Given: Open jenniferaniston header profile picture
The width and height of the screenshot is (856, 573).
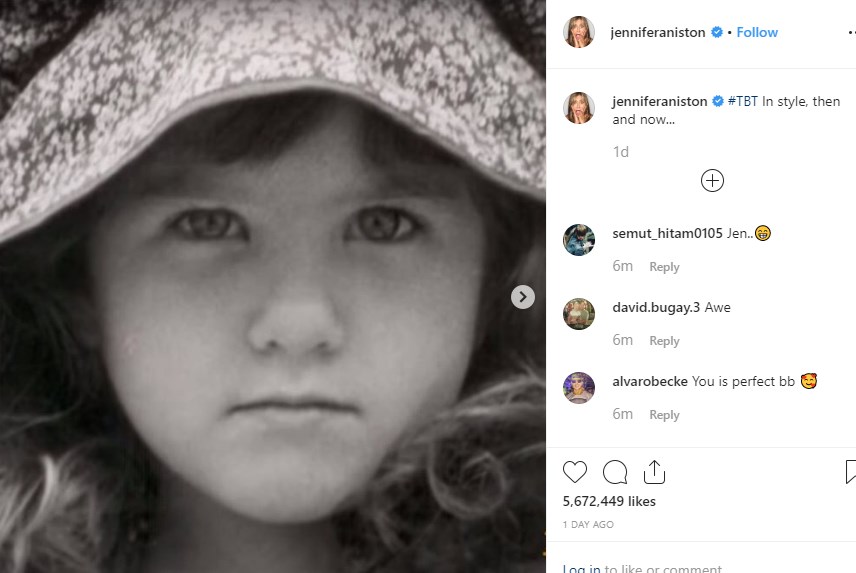Looking at the screenshot, I should coord(579,32).
